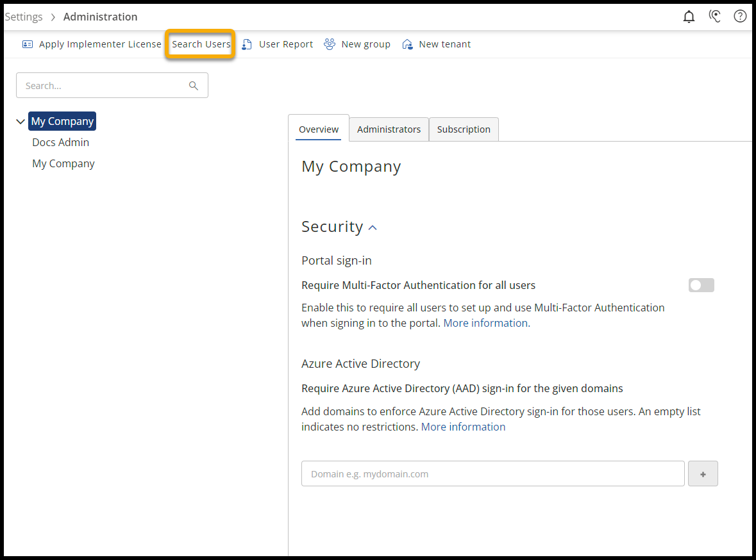This screenshot has width=756, height=560.
Task: Open the Subscription tab
Action: 464,129
